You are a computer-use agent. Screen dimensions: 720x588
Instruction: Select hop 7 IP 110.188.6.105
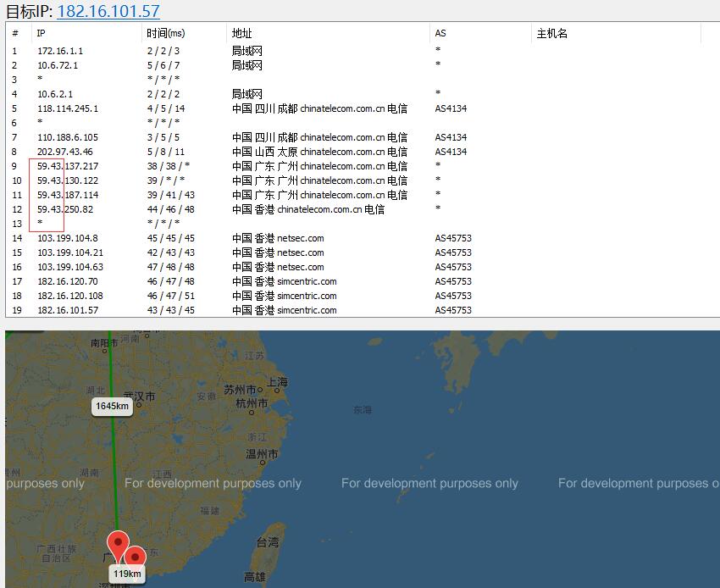coord(68,137)
